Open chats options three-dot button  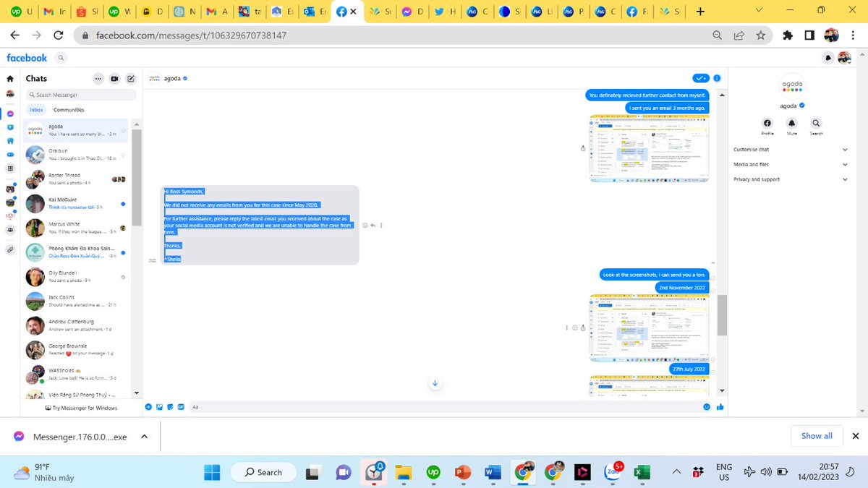click(98, 79)
